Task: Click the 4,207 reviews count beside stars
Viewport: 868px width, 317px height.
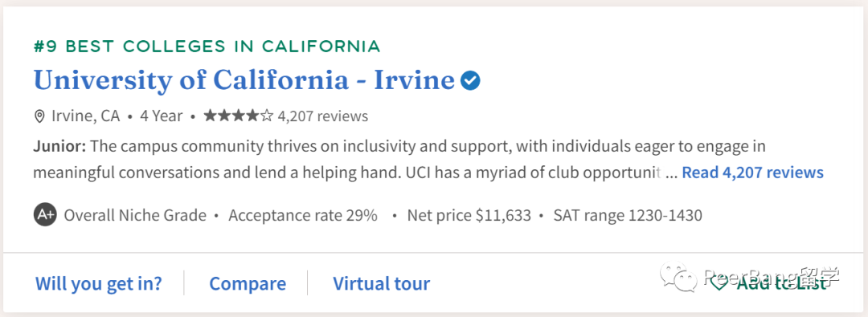Action: pyautogui.click(x=323, y=116)
